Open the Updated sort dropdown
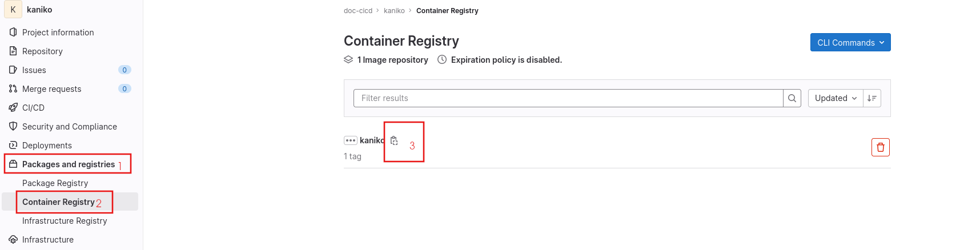Screen dimensions: 980x250 pyautogui.click(x=835, y=98)
